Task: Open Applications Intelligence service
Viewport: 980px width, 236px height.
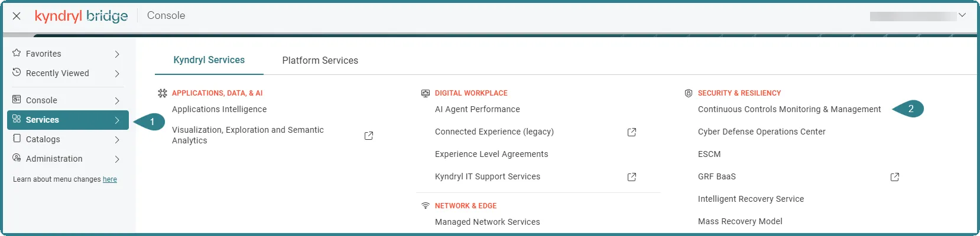Action: point(219,109)
